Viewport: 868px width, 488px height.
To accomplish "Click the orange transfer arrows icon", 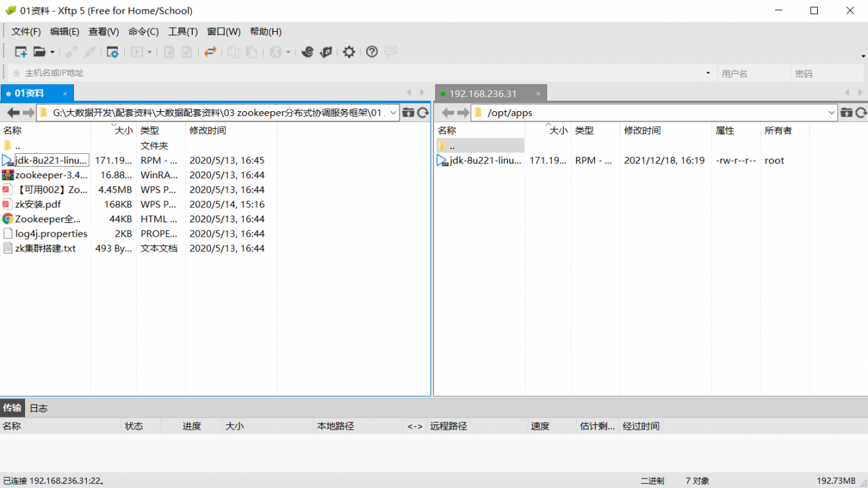I will click(210, 52).
